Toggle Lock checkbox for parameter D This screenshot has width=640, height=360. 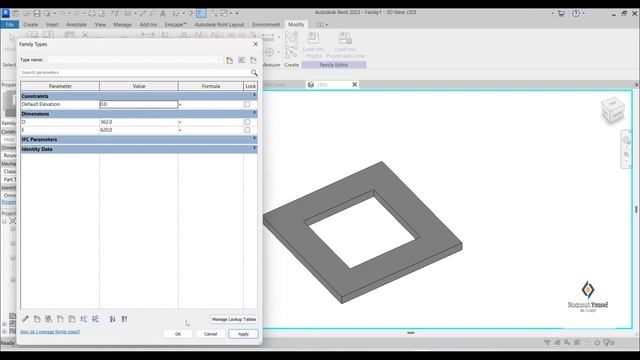point(247,122)
